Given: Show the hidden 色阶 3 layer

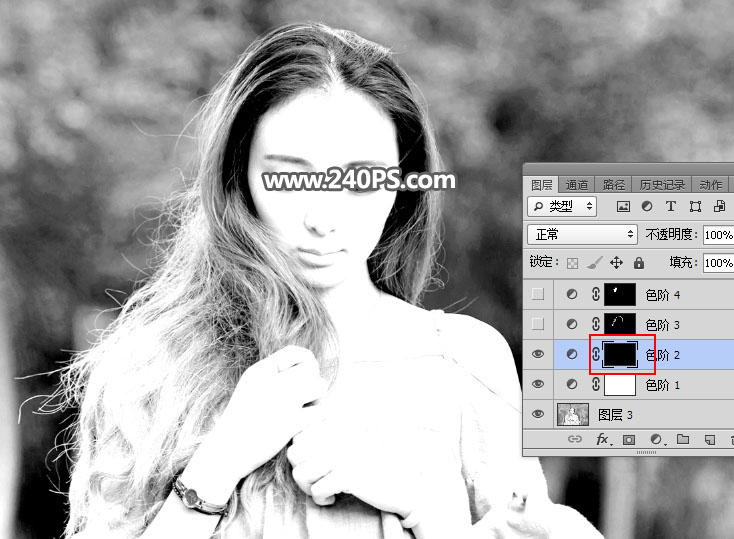Looking at the screenshot, I should pyautogui.click(x=538, y=324).
